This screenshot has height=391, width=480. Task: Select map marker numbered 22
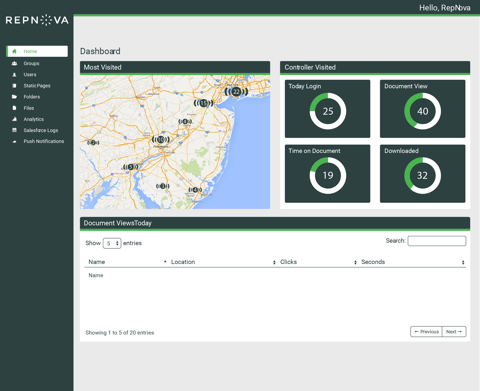click(236, 91)
